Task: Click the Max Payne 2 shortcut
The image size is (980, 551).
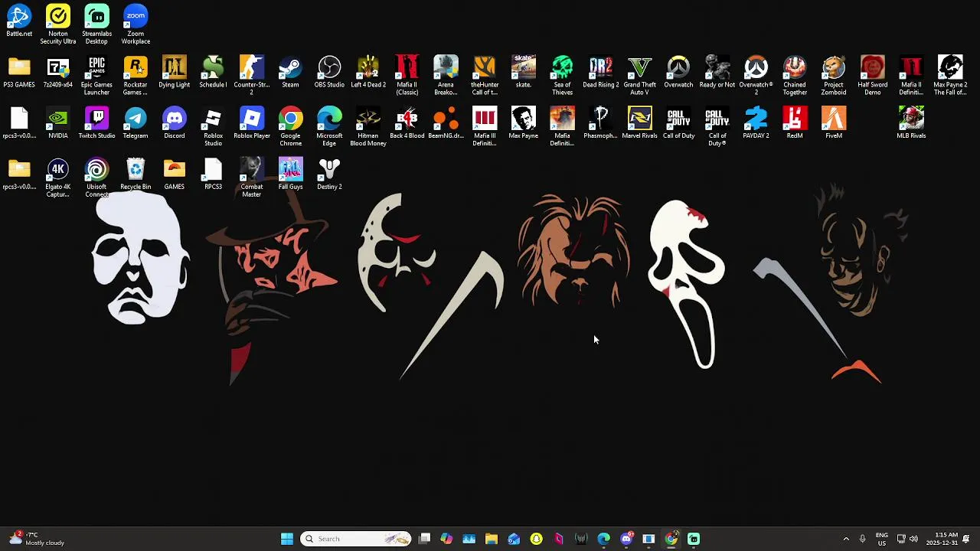Action: point(950,76)
